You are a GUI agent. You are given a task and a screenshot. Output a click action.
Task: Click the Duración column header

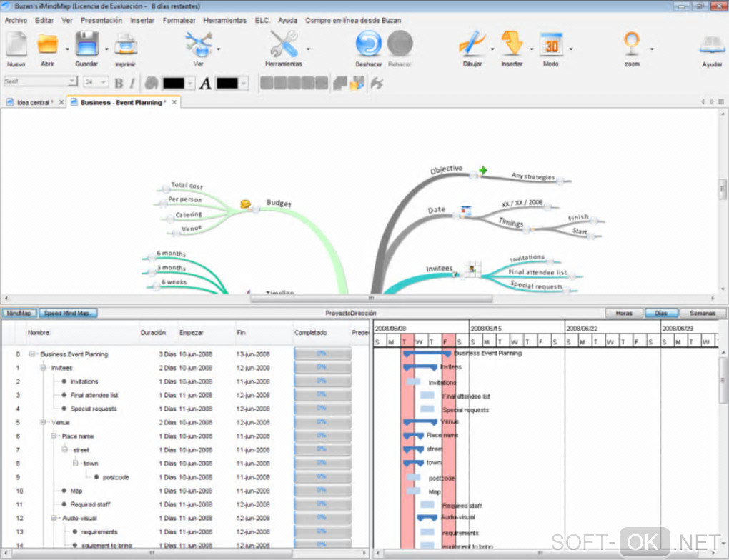[x=153, y=333]
